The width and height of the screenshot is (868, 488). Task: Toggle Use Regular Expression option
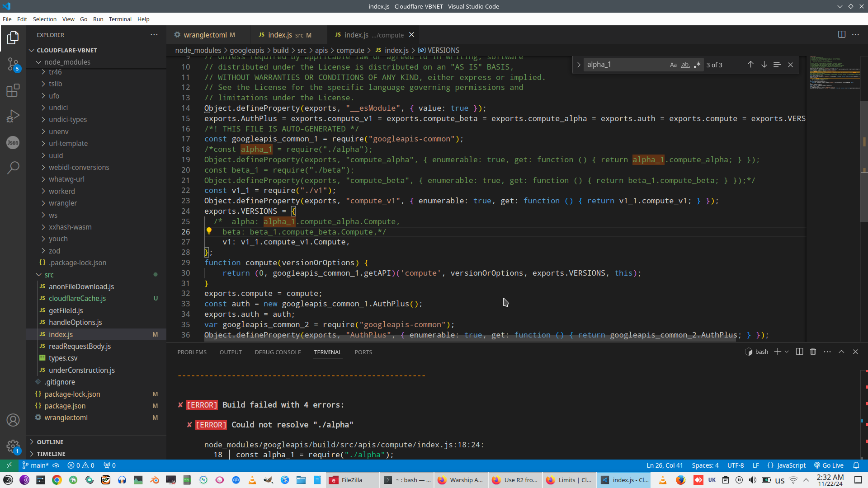point(697,65)
